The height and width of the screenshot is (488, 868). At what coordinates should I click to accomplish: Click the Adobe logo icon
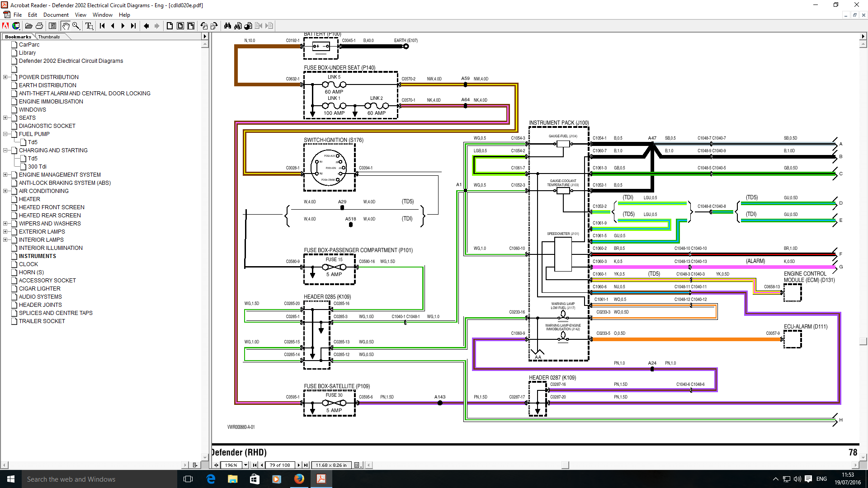pyautogui.click(x=5, y=26)
